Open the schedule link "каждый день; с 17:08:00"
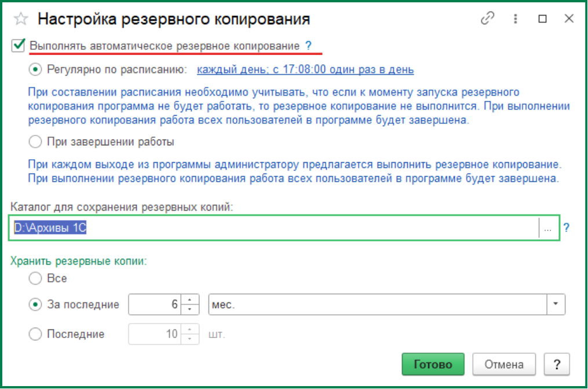This screenshot has width=588, height=389. [x=305, y=69]
